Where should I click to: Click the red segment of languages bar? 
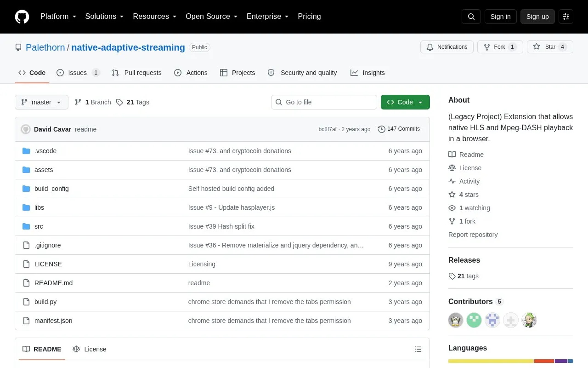pyautogui.click(x=544, y=361)
